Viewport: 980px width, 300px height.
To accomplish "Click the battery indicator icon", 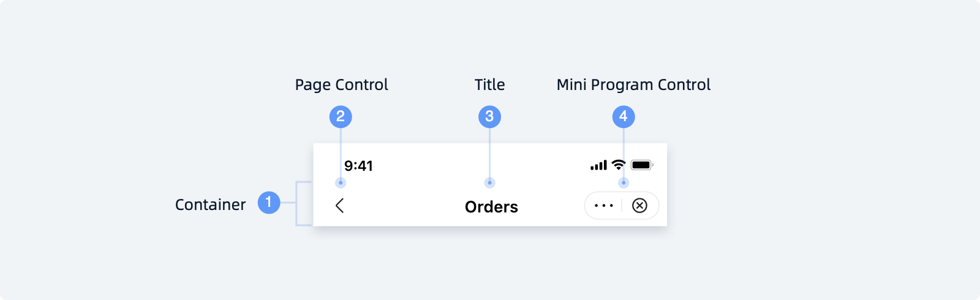I will 642,165.
